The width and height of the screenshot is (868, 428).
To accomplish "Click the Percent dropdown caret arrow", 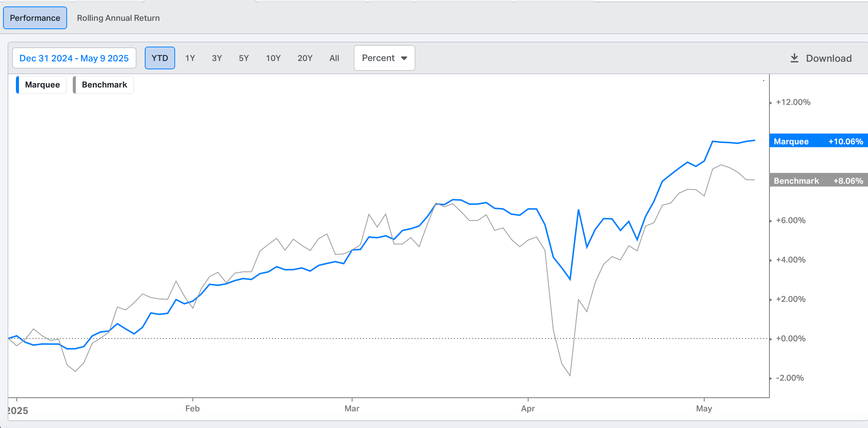I will pyautogui.click(x=404, y=58).
